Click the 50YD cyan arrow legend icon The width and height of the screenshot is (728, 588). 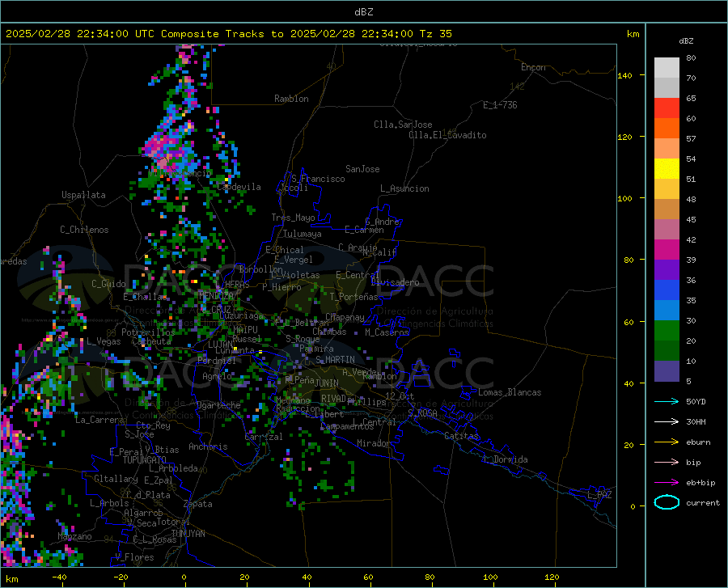pos(667,401)
